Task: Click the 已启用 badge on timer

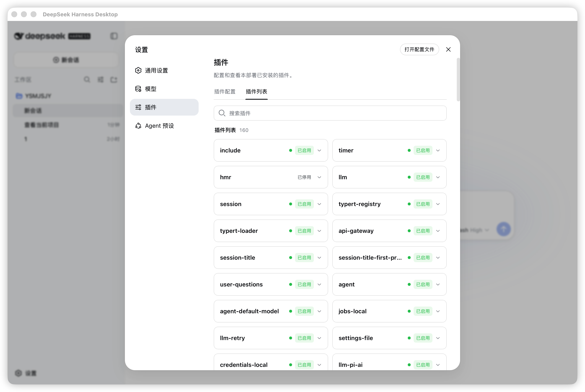Action: (x=423, y=151)
